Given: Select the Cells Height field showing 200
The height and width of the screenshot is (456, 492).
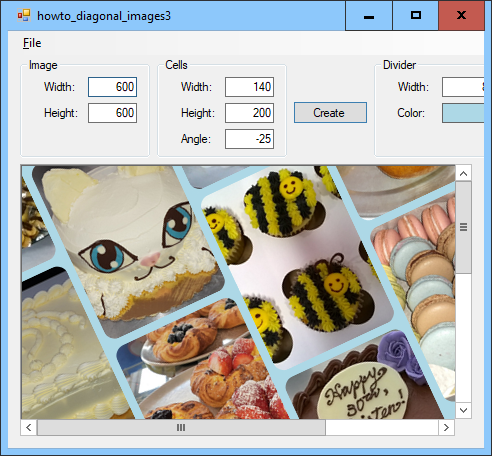Looking at the screenshot, I should coord(249,113).
